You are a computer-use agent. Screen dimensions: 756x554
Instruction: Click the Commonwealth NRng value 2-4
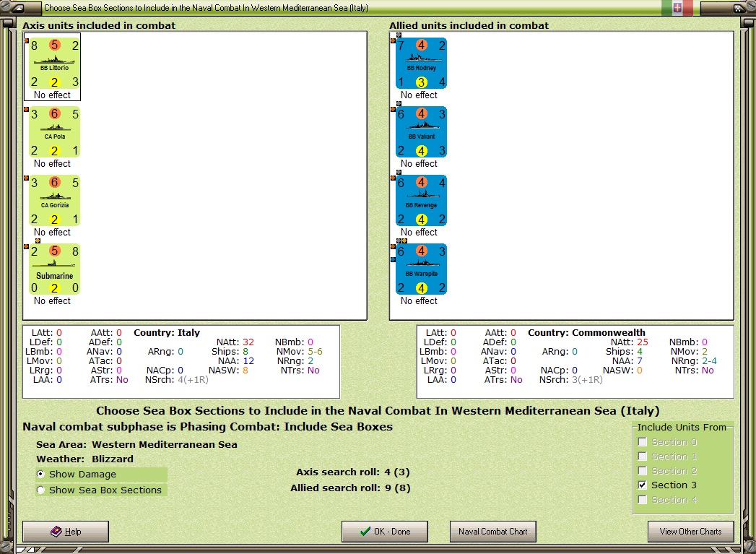click(x=709, y=360)
